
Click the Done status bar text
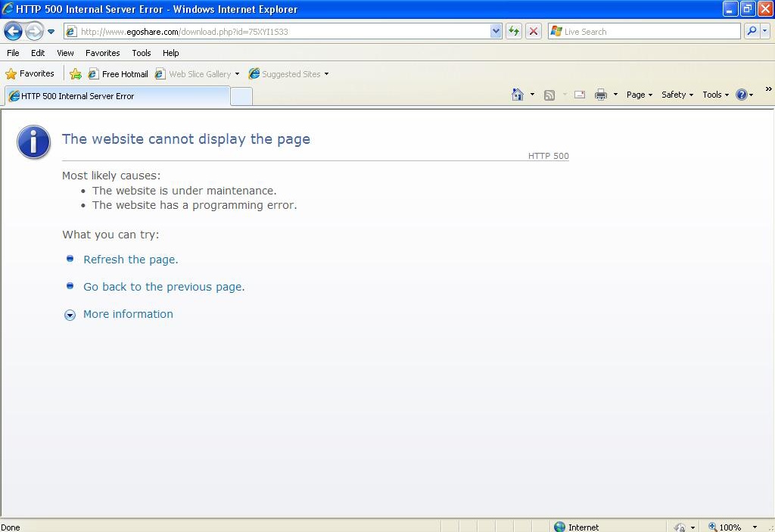[11, 527]
